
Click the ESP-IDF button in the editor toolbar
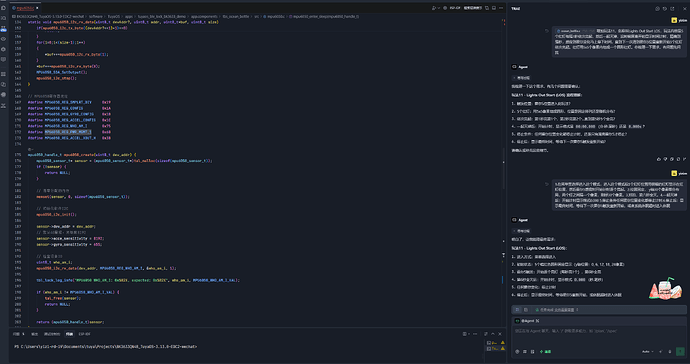click(x=455, y=8)
